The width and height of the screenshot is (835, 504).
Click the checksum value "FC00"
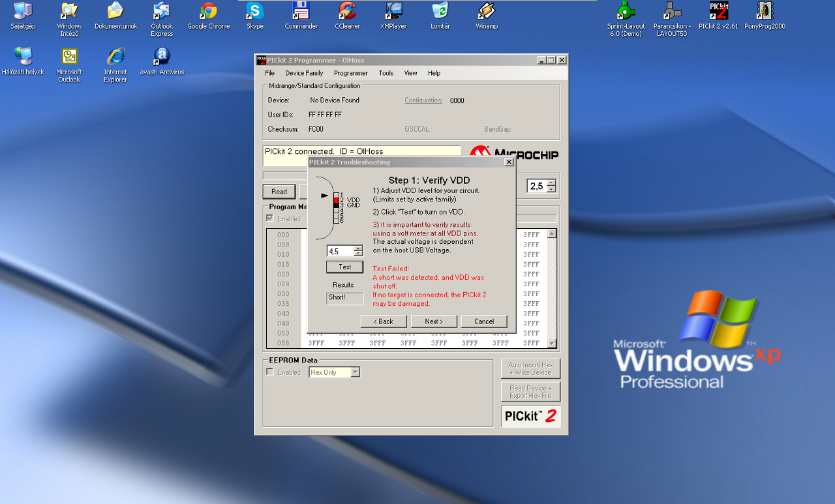pyautogui.click(x=316, y=129)
